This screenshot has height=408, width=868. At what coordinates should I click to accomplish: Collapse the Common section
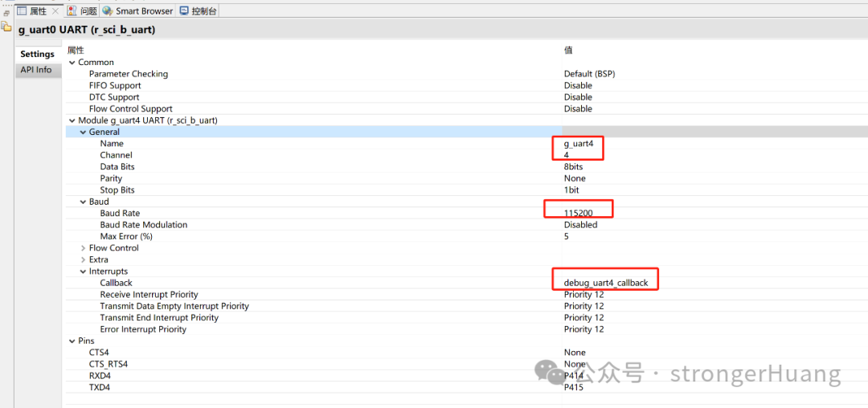click(x=72, y=63)
